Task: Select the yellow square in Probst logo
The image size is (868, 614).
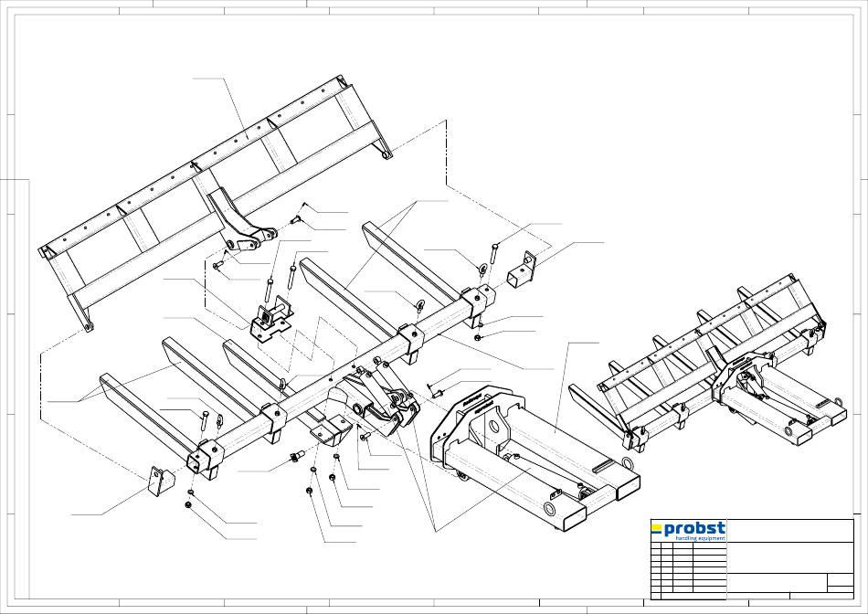Action: point(656,528)
